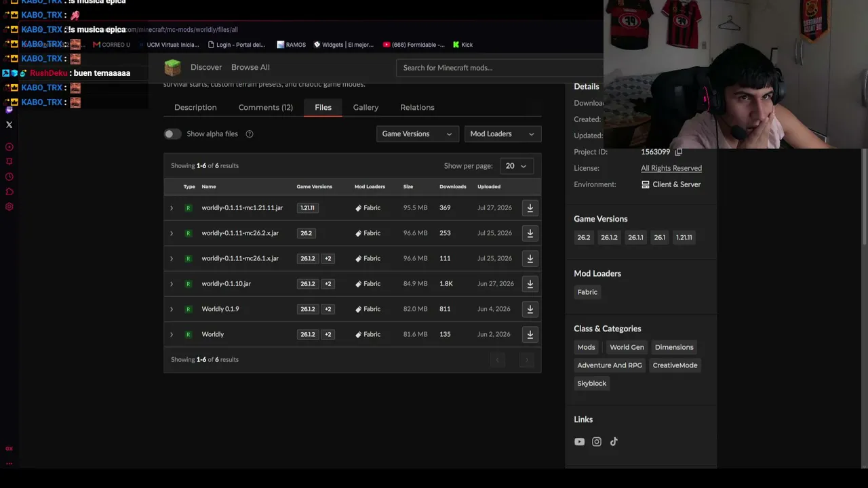Open the Discover menu
This screenshot has width=868, height=488.
206,67
